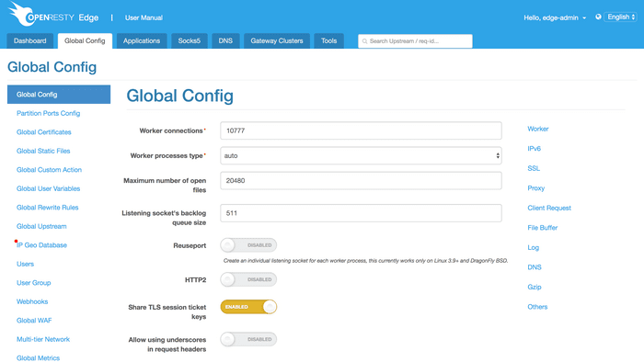Viewport: 644px width, 362px height.
Task: Open Multi-tier Network
Action: 43,339
